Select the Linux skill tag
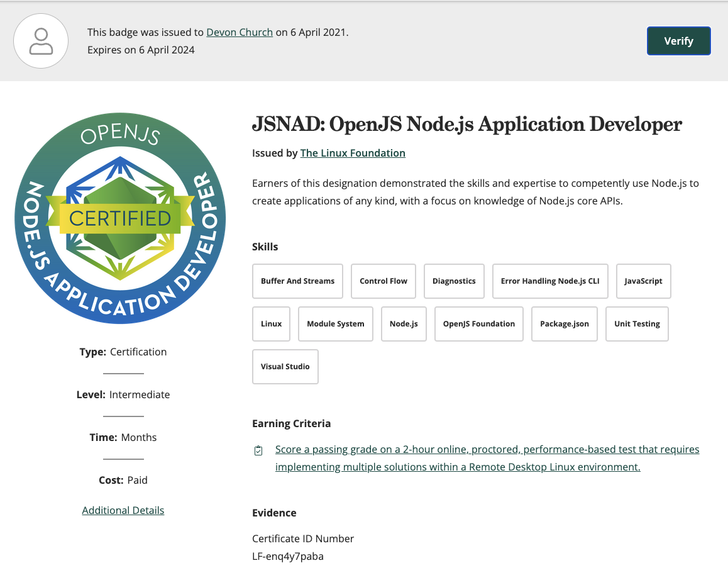This screenshot has height=580, width=728. pos(271,323)
